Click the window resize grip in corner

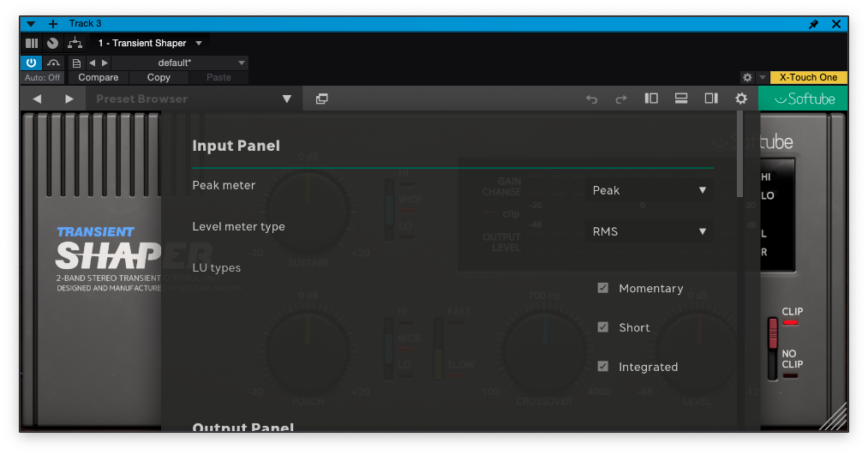tap(835, 418)
